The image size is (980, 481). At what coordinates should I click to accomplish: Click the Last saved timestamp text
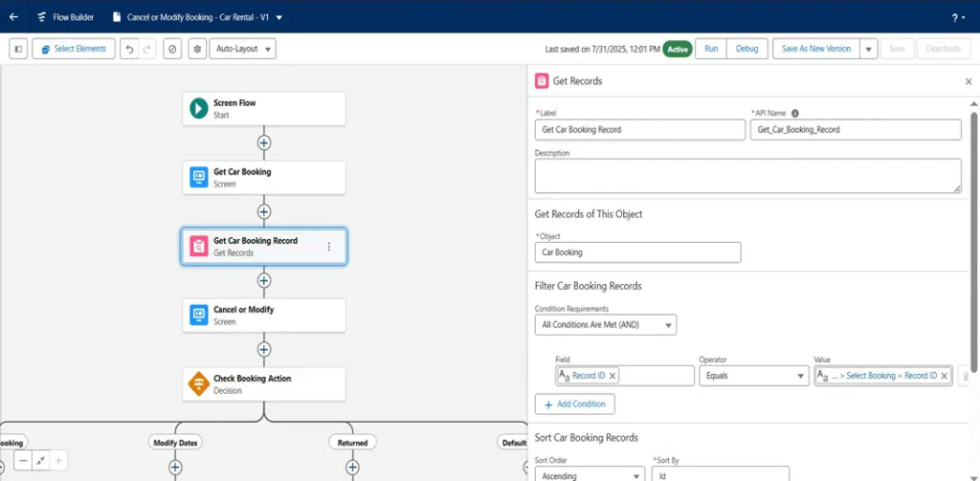tap(603, 49)
